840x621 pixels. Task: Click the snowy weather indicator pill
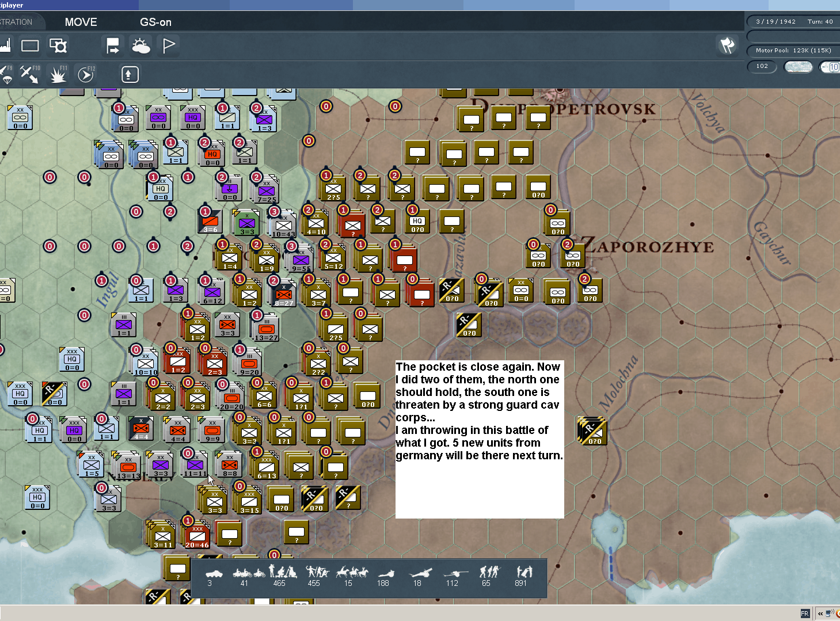click(x=799, y=67)
